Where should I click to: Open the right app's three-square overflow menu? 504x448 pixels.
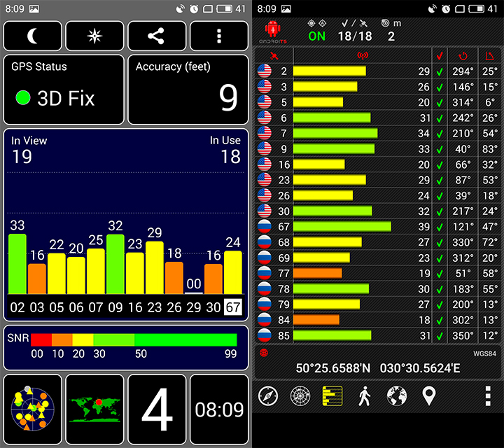click(x=486, y=396)
